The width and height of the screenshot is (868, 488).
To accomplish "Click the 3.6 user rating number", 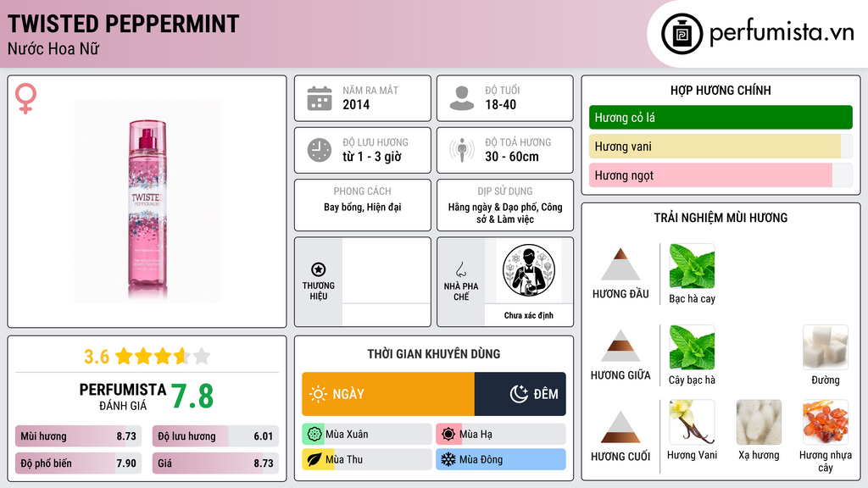I will 97,357.
